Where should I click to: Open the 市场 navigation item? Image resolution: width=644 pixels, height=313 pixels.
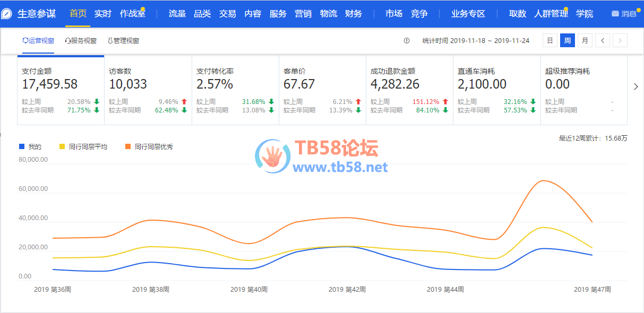394,14
